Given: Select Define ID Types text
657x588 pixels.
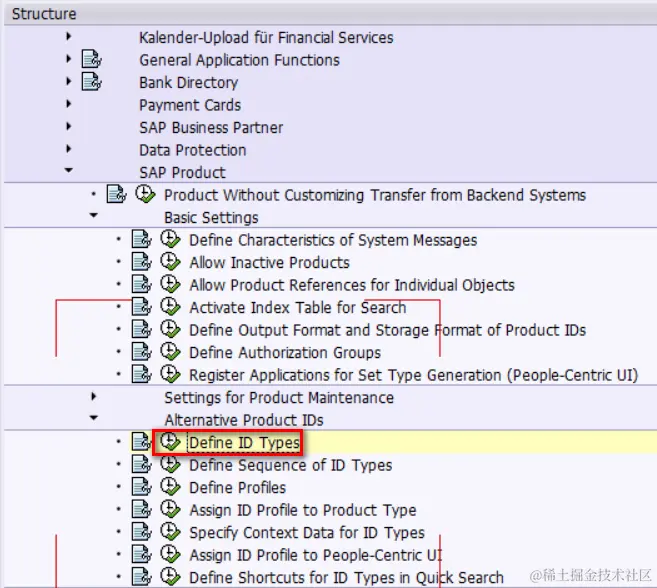Looking at the screenshot, I should 245,443.
